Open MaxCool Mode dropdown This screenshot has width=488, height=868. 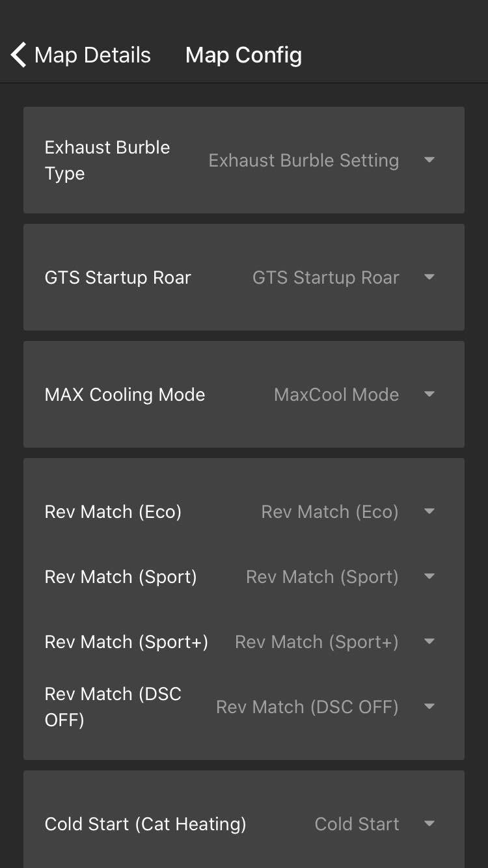336,395
